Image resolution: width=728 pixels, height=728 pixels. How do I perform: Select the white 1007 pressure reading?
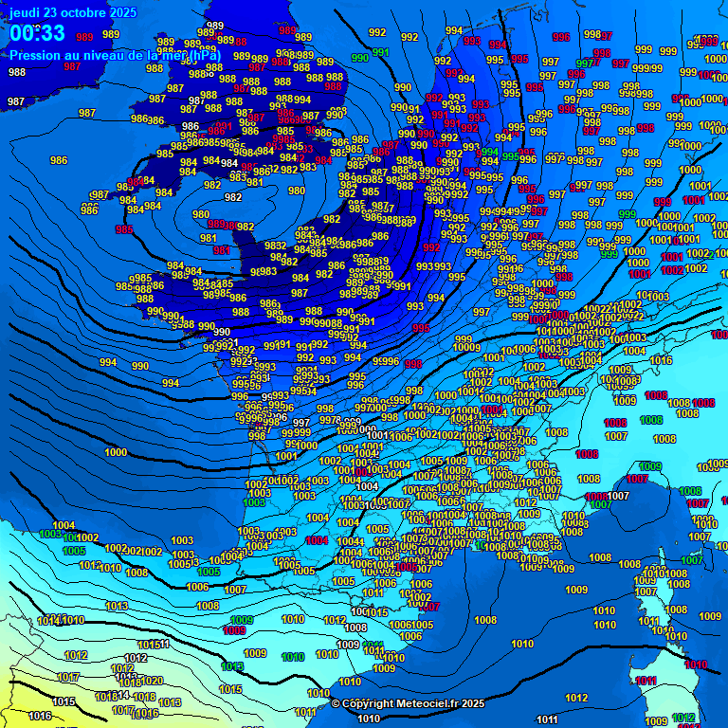618,497
